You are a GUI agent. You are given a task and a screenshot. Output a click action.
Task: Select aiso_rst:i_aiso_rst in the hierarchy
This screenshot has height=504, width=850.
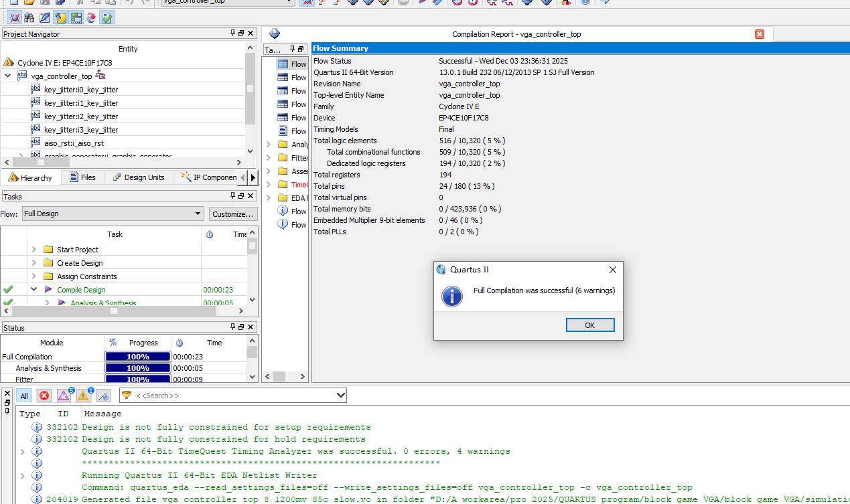pos(74,143)
